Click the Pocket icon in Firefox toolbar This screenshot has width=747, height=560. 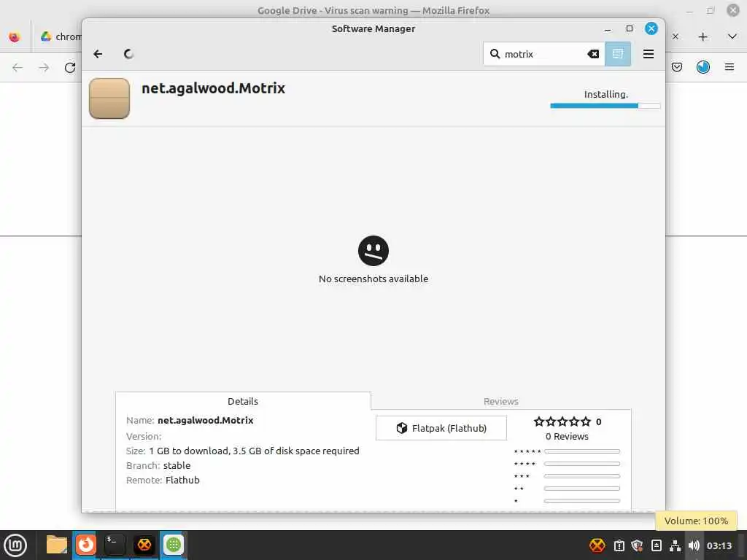tap(677, 67)
